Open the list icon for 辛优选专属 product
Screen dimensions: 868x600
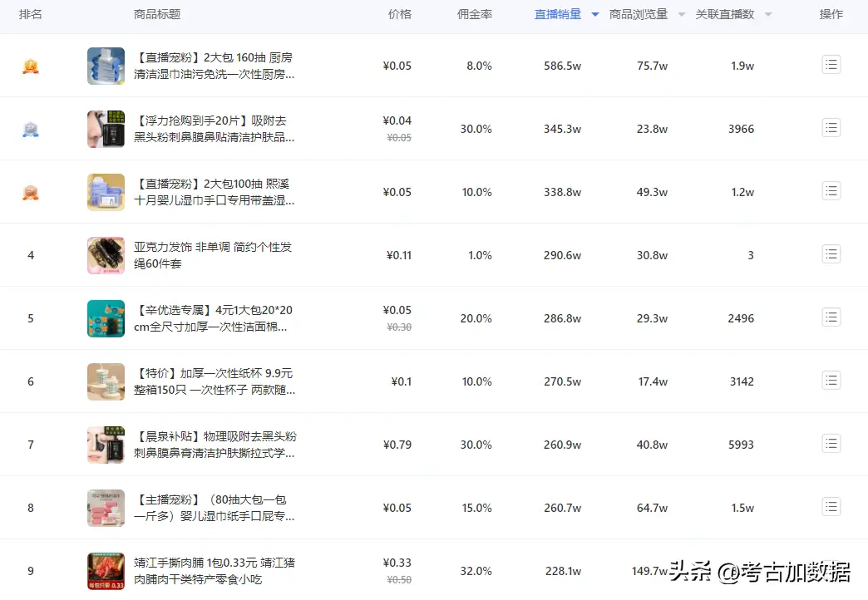tap(831, 317)
